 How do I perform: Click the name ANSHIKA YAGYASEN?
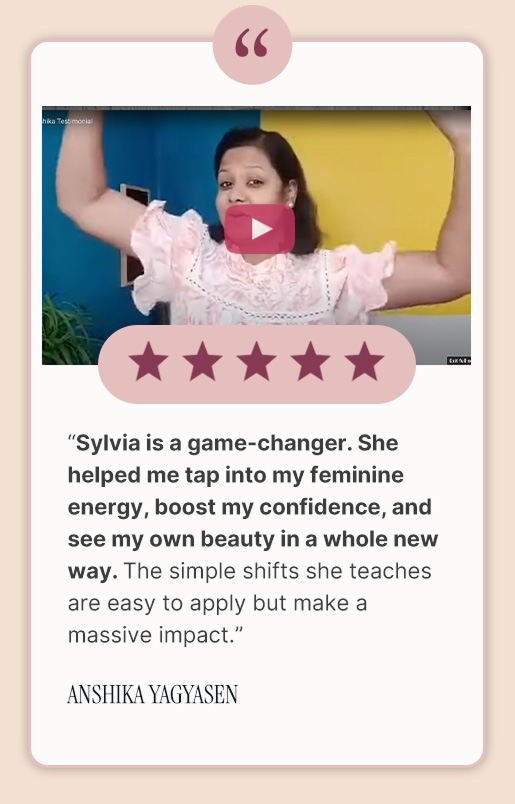[x=152, y=694]
